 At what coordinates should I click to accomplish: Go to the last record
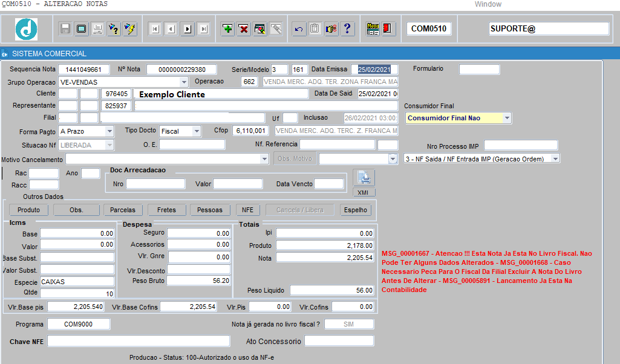(x=204, y=29)
